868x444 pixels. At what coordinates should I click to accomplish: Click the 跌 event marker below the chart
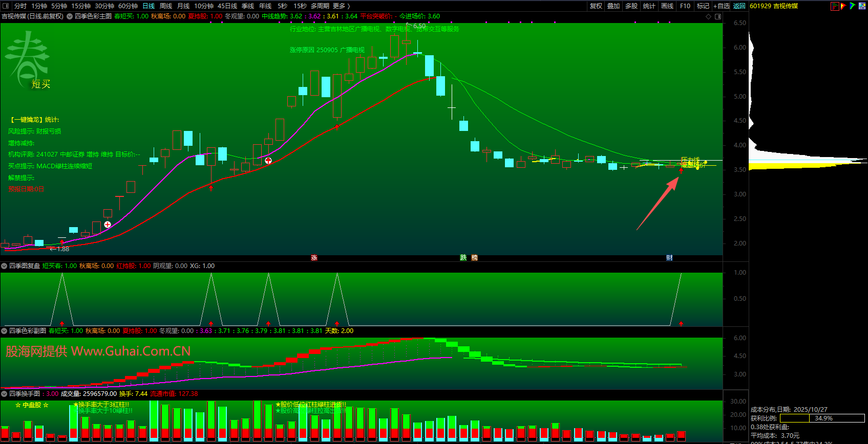[463, 258]
